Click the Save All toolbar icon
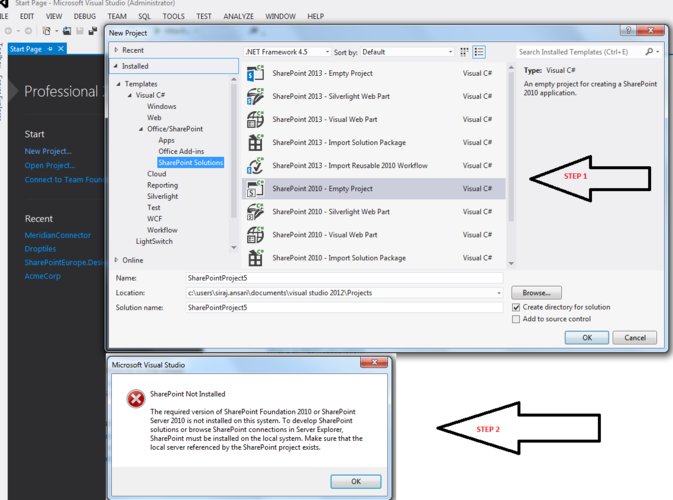This screenshot has height=500, width=673. [93, 31]
